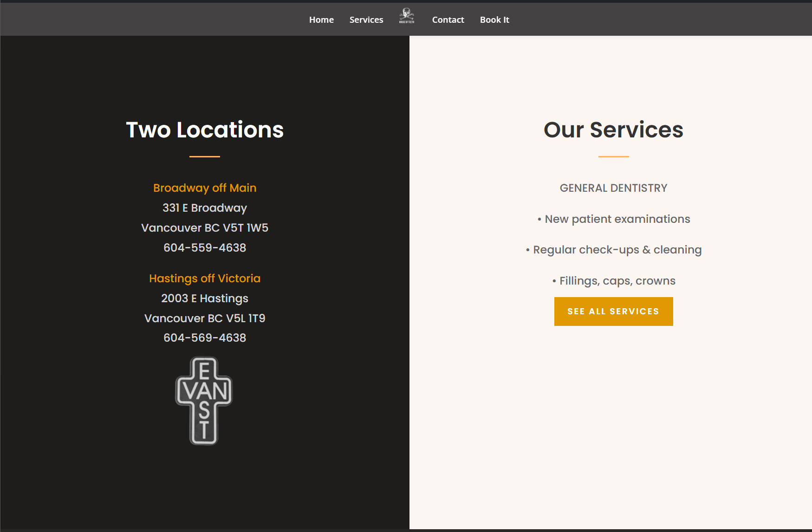812x532 pixels.
Task: Click the East Van cross image
Action: [x=204, y=401]
